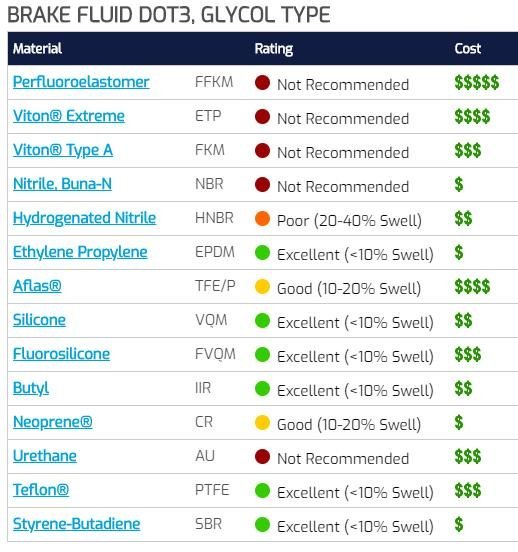The height and width of the screenshot is (552, 518).
Task: Open the Ethylene Propylene link
Action: tap(80, 252)
